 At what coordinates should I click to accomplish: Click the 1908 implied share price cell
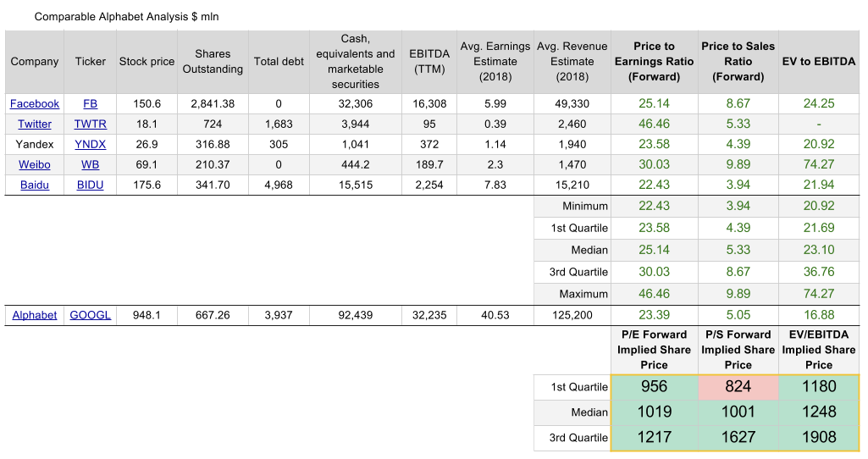click(x=819, y=438)
